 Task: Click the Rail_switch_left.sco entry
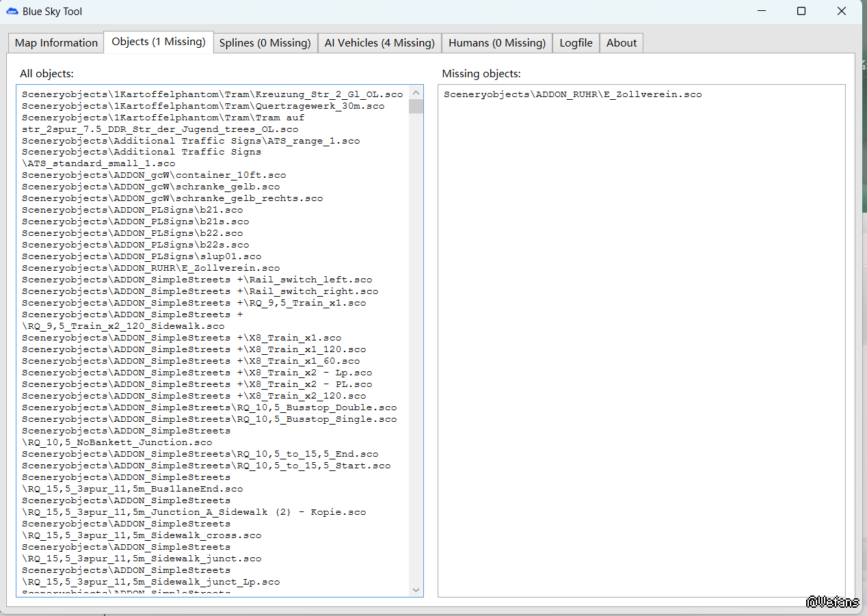click(197, 280)
